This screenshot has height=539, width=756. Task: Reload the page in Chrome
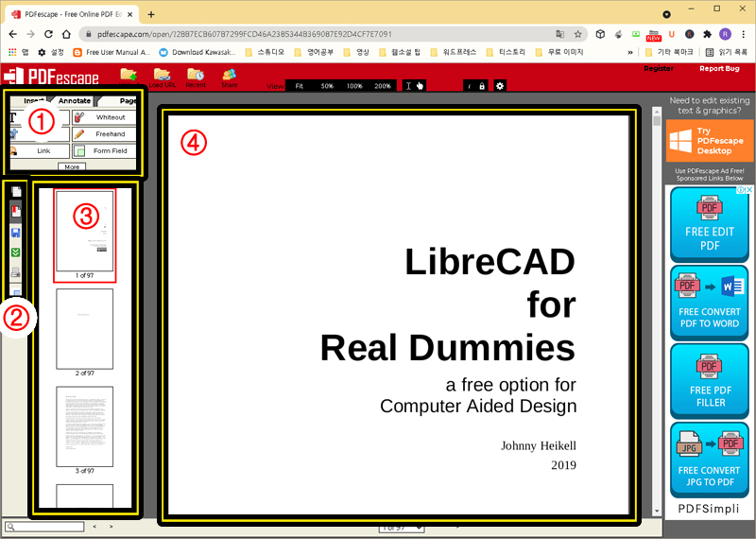tap(48, 34)
